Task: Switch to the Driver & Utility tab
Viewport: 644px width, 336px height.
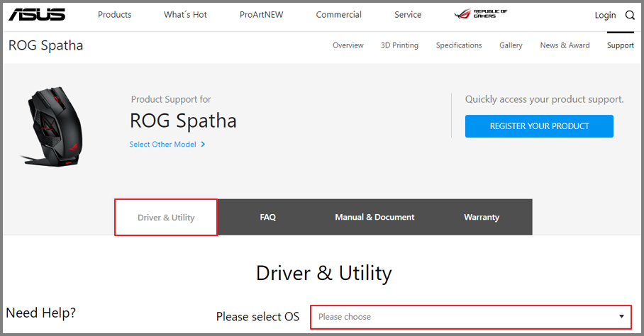Action: [166, 218]
